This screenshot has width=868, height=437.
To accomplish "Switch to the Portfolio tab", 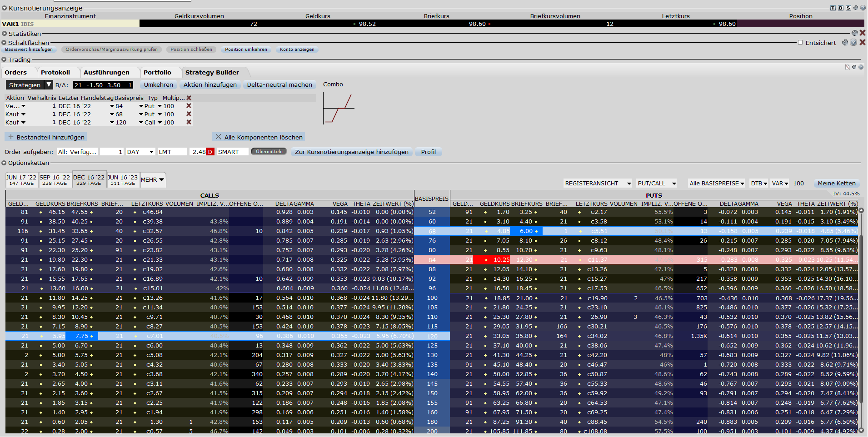I will (x=157, y=72).
